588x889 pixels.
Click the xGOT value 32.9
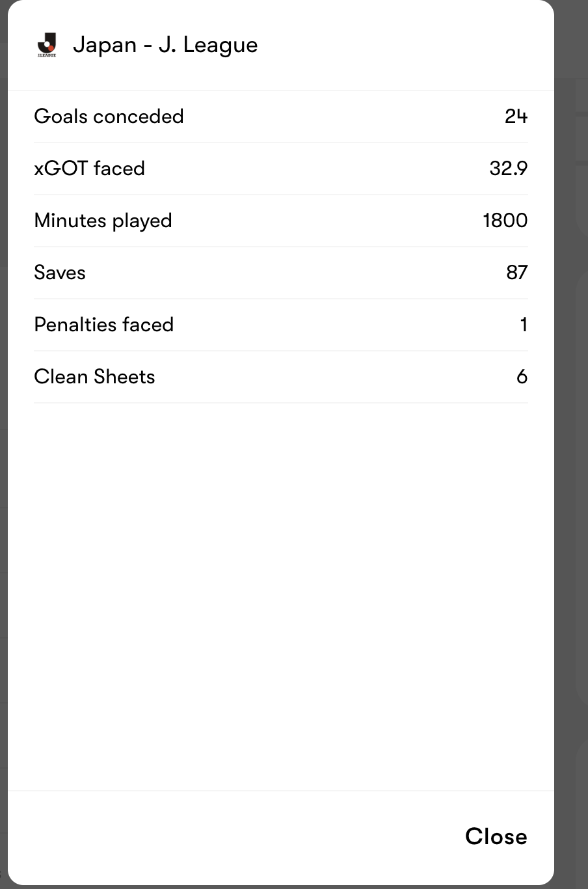(508, 169)
